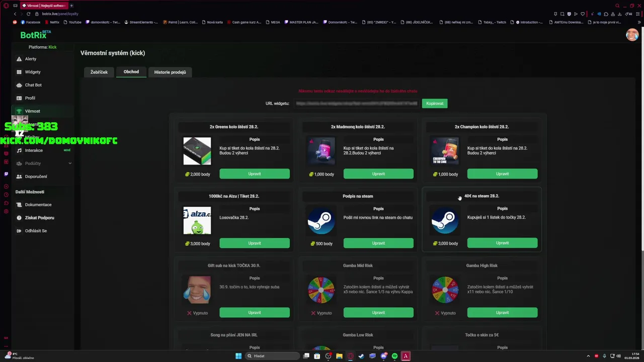The height and width of the screenshot is (362, 644).
Task: Click Steam logo on Podpis na steam
Action: point(321,220)
